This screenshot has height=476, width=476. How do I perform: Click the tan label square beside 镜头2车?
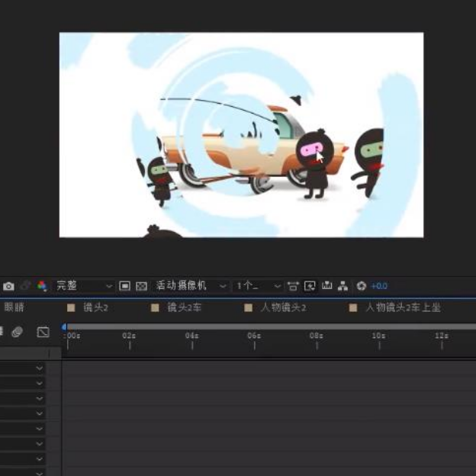point(155,308)
